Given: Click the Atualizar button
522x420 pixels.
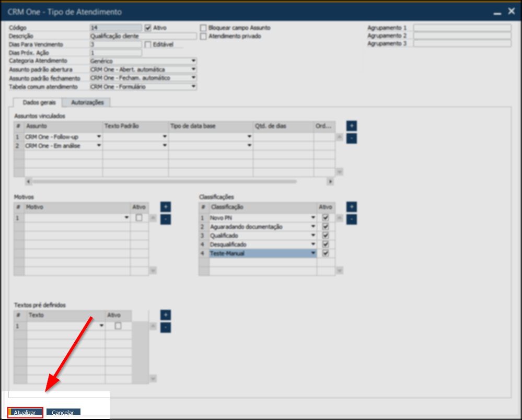Looking at the screenshot, I should 25,413.
